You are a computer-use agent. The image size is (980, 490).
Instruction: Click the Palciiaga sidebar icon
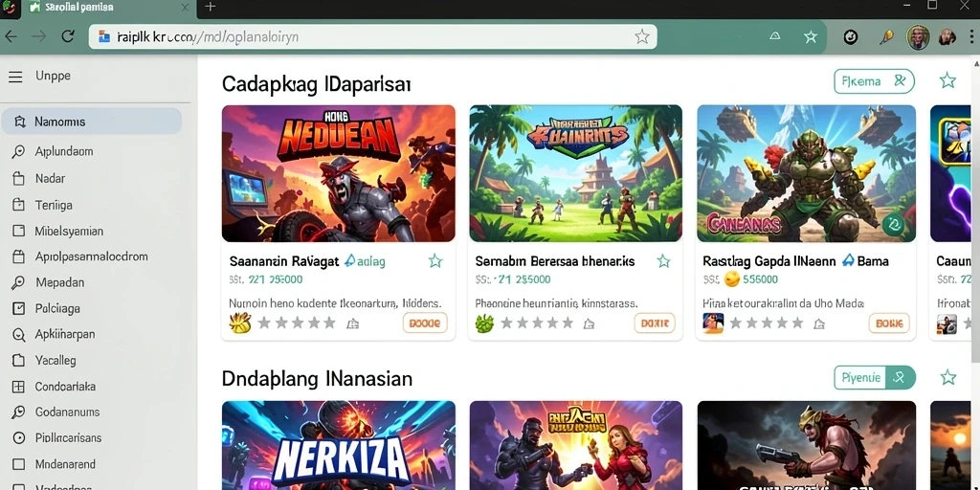coord(18,308)
